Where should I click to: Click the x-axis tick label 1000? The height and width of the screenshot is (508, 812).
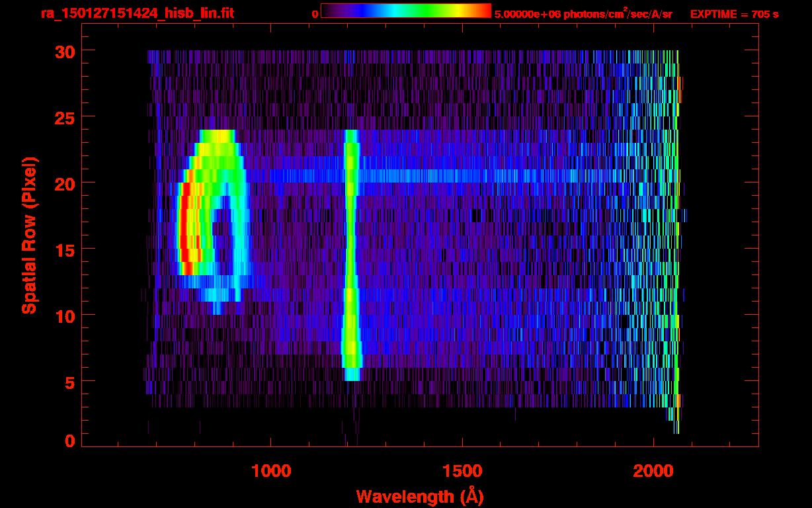[x=271, y=471]
